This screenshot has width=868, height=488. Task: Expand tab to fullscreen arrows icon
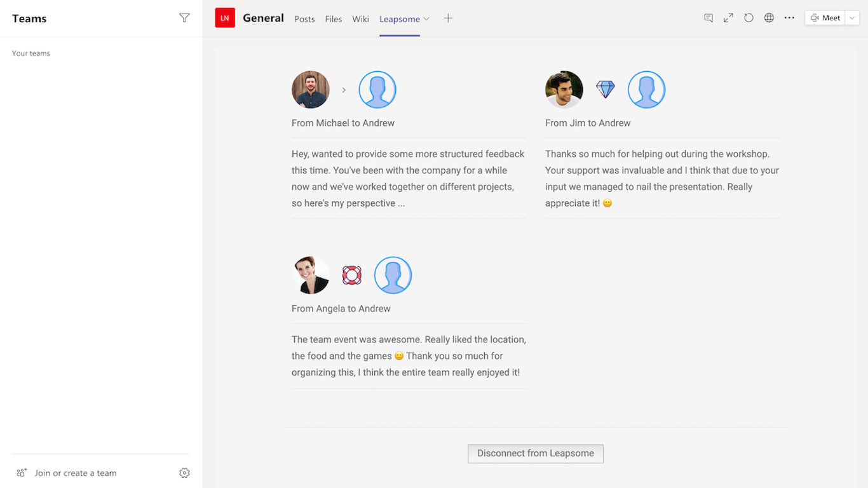pyautogui.click(x=728, y=18)
